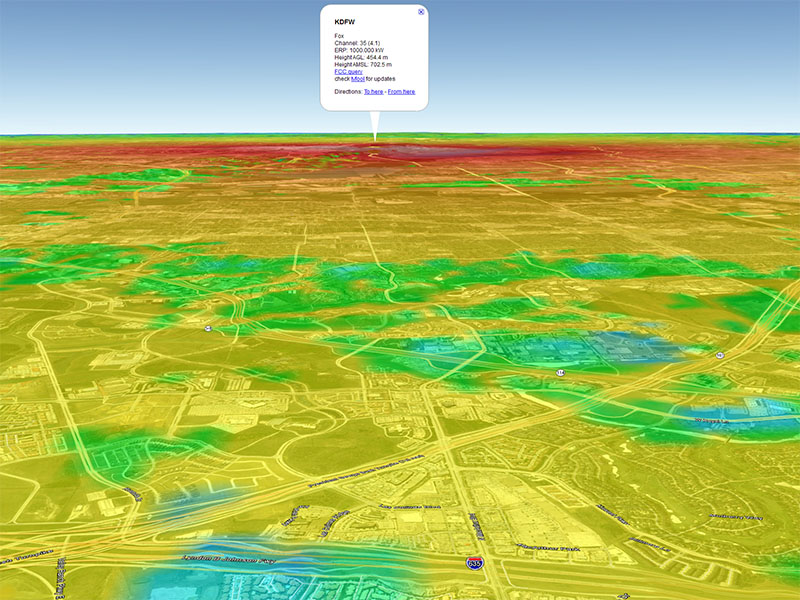Screen dimensions: 800x600
Task: Click the balloon pointer tip at the transmitter
Action: (x=375, y=140)
